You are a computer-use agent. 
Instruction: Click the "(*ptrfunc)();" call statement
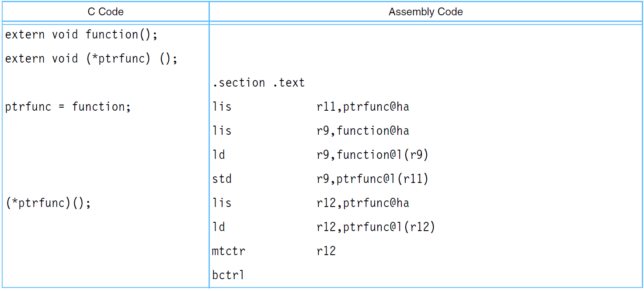(48, 203)
